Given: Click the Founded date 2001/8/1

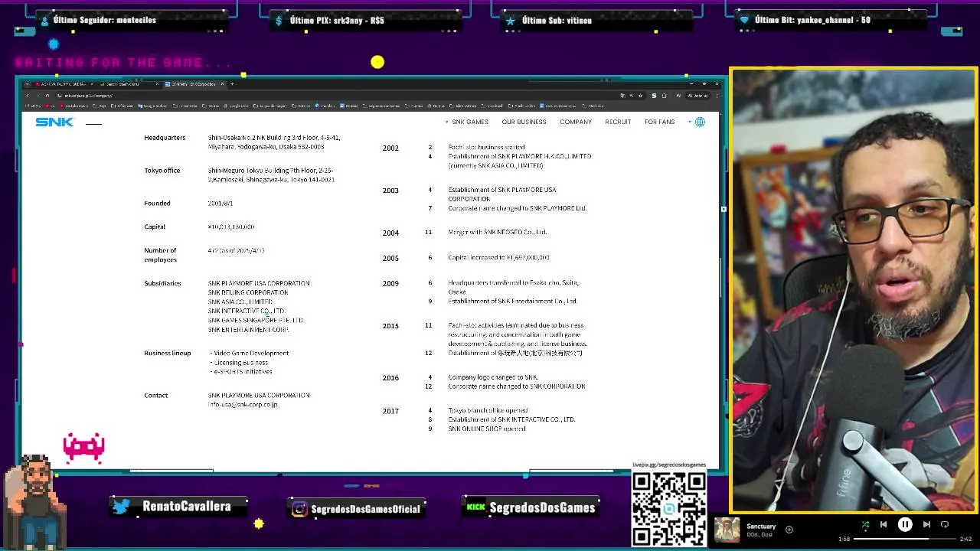Looking at the screenshot, I should tap(220, 204).
